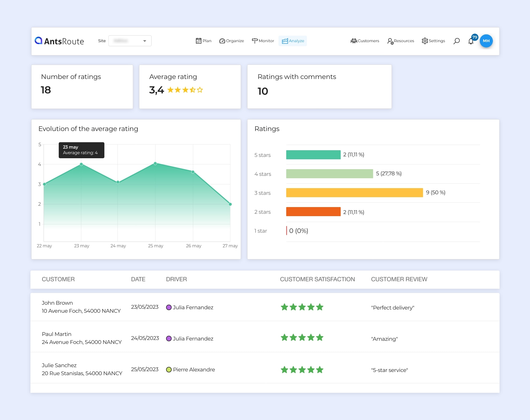This screenshot has height=420, width=530.
Task: Open notifications bell with 79 badge
Action: 471,41
